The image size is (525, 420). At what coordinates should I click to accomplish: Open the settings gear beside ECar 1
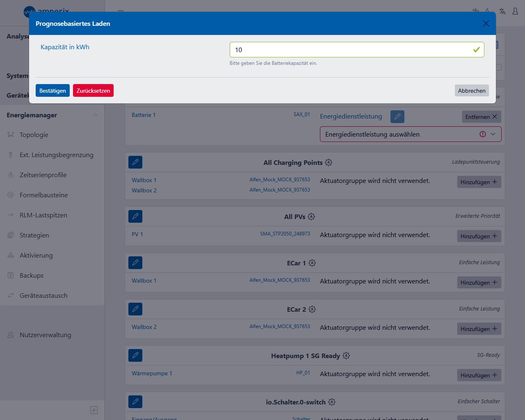pos(312,263)
